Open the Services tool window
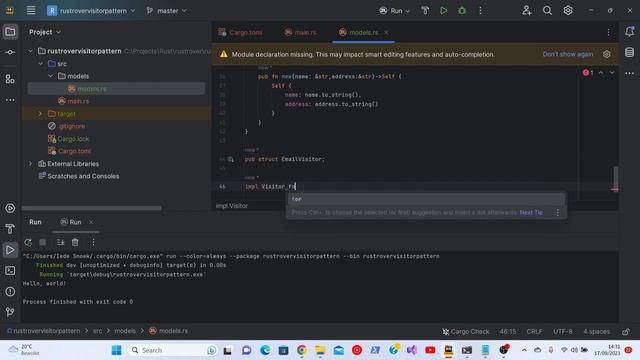The height and width of the screenshot is (360, 640). click(10, 209)
